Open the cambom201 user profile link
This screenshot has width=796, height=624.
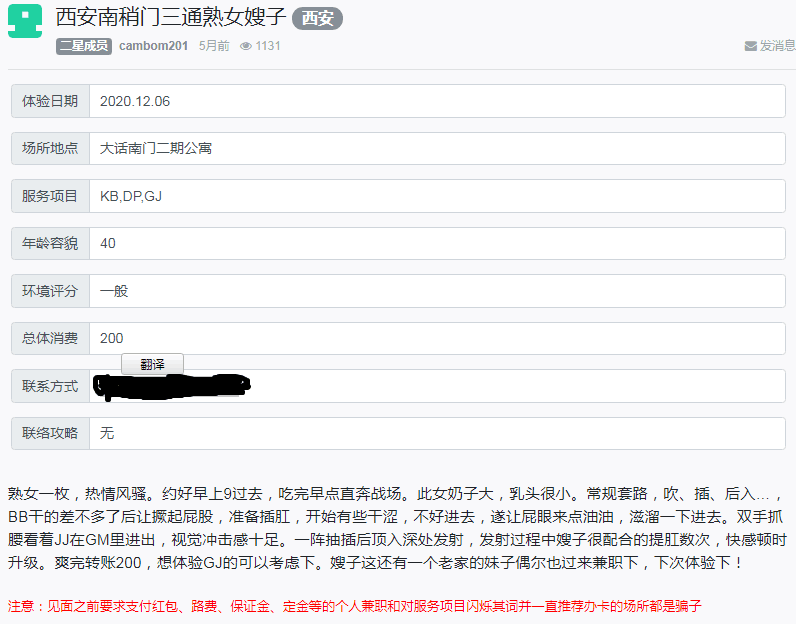click(154, 46)
